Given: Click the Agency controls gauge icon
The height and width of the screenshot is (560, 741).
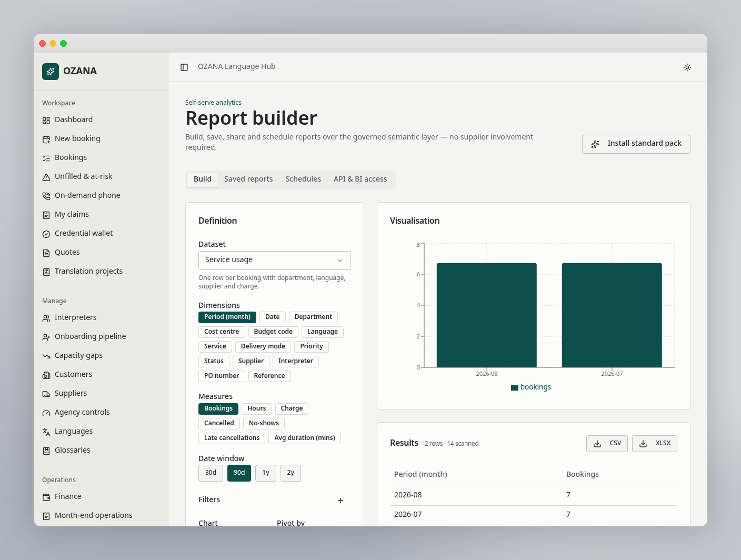Looking at the screenshot, I should click(46, 413).
